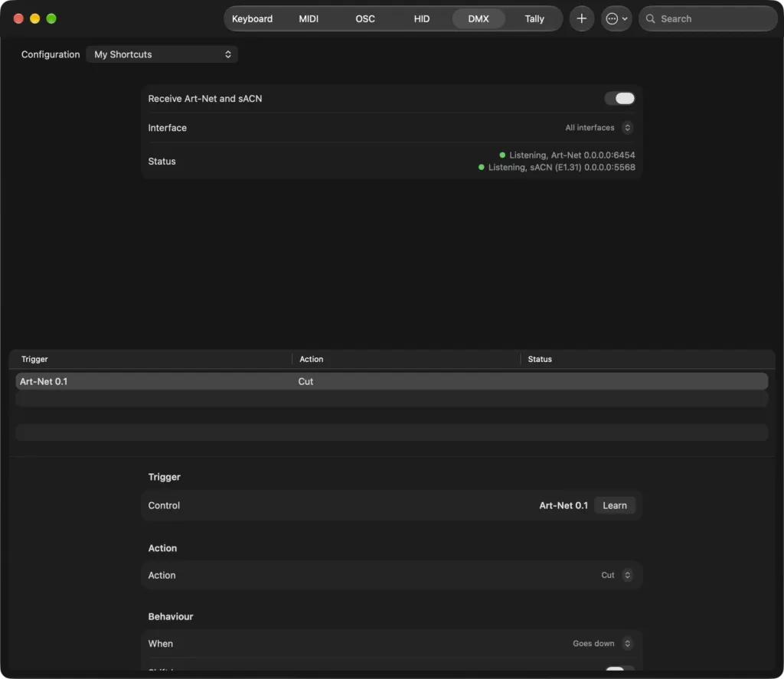Select the OSC tab
The image size is (784, 679).
[x=365, y=18]
